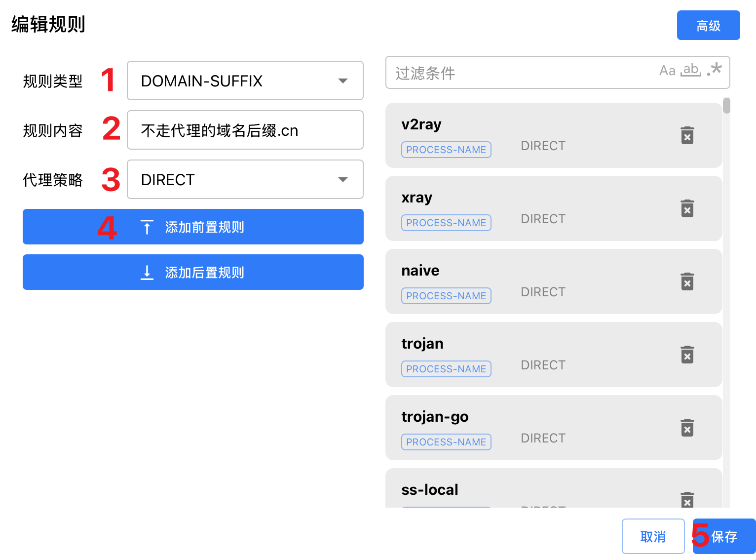Open the 高级 advanced settings
This screenshot has height=560, width=756.
[x=708, y=25]
